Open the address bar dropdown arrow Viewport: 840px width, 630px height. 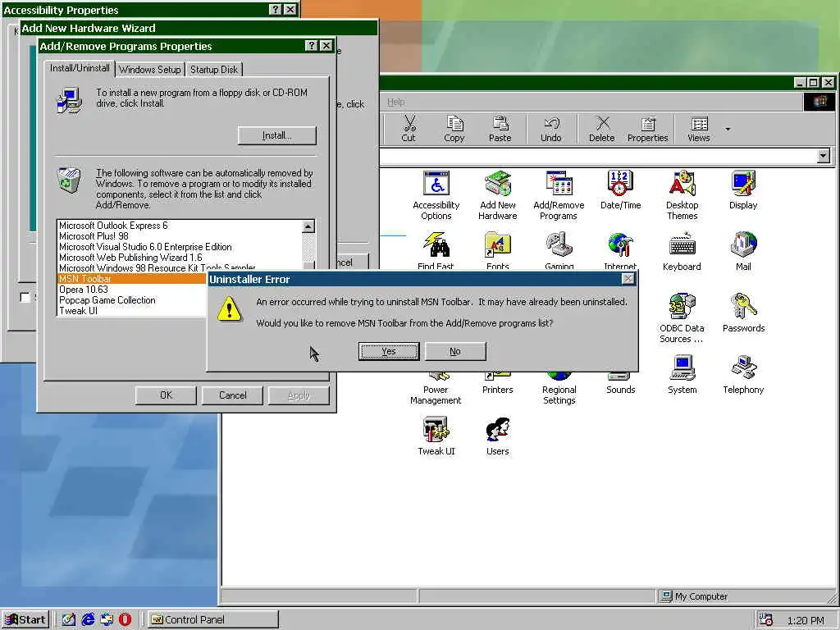click(824, 156)
